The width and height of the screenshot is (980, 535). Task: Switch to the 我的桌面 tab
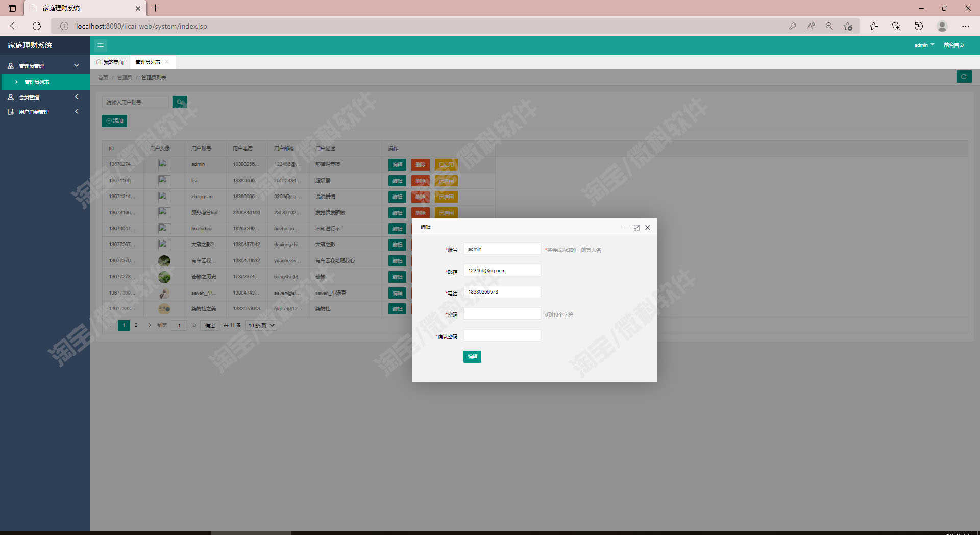110,62
